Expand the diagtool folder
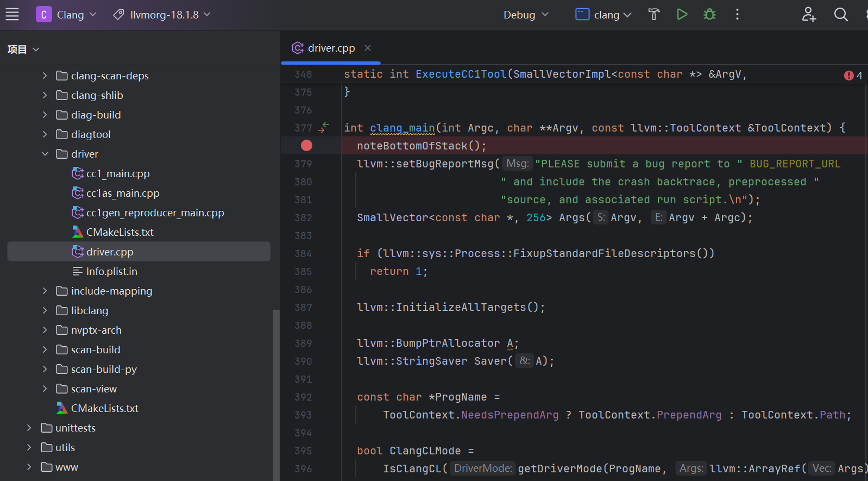This screenshot has height=481, width=868. tap(45, 134)
